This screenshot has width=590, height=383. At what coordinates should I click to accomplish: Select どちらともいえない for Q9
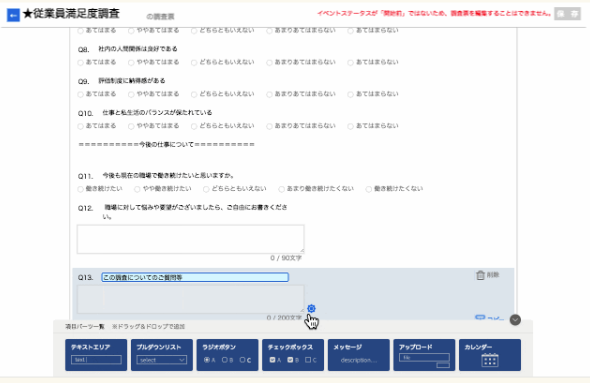pyautogui.click(x=194, y=94)
